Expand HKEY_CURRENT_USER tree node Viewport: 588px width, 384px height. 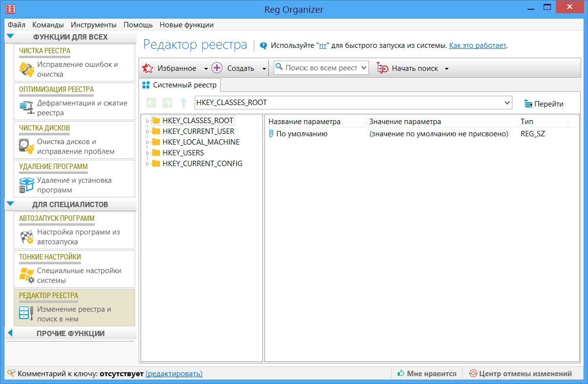click(148, 131)
